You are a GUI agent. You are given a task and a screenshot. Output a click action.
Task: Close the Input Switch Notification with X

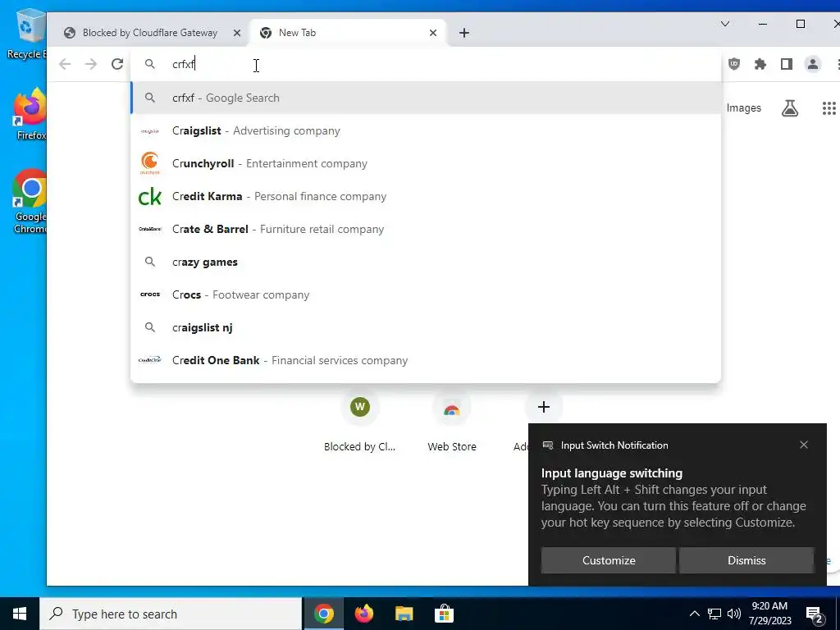click(804, 445)
